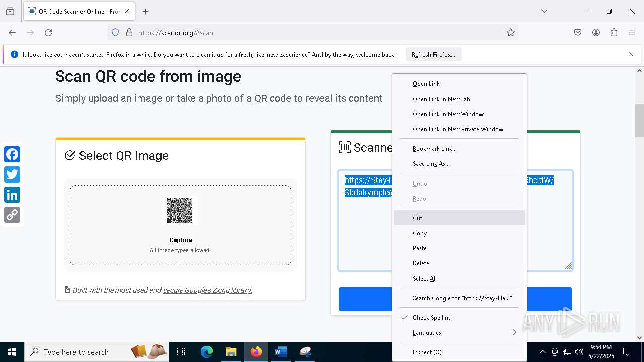Viewport: 644px width, 362px height.
Task: Select Cut in the context menu
Action: (x=459, y=218)
